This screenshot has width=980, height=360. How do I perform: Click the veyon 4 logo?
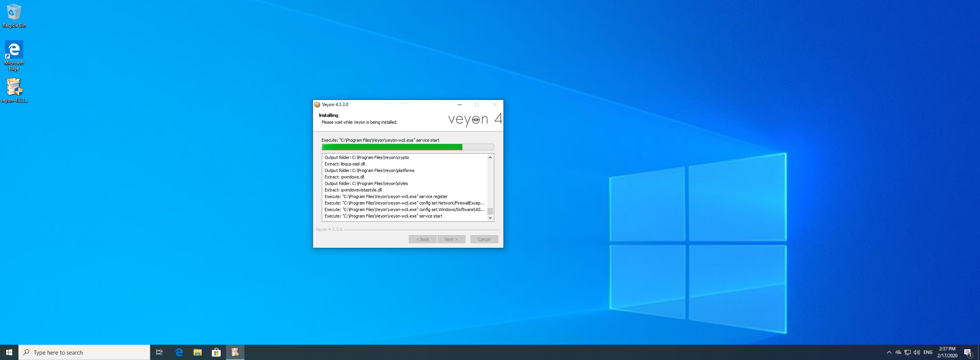[475, 119]
